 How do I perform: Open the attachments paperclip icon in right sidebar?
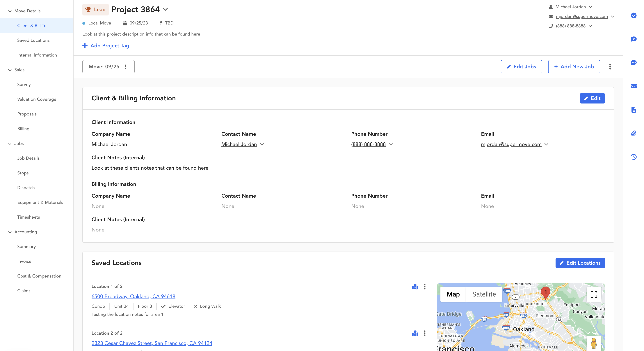coord(634,134)
